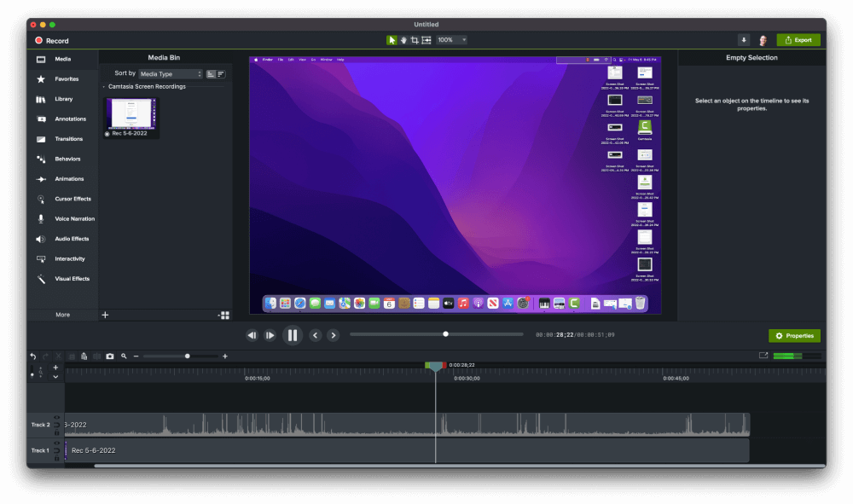Switch media bin to grid thumbnail view
Image resolution: width=853 pixels, height=504 pixels.
(224, 316)
